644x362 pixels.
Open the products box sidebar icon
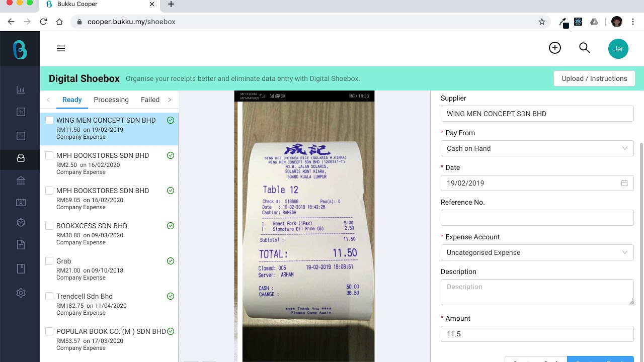click(x=21, y=222)
